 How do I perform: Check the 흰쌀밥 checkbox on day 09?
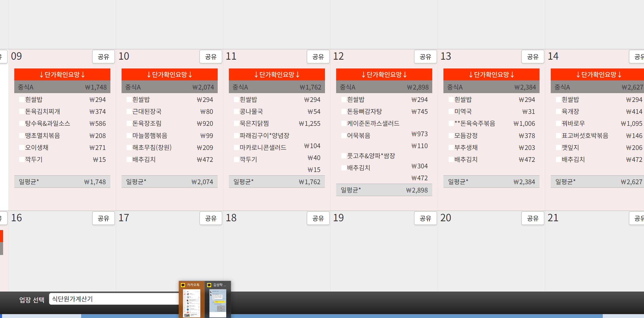22,100
